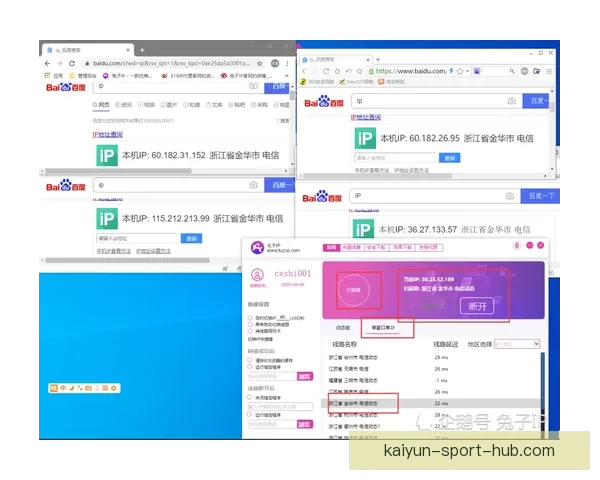This screenshot has height=480, width=600.
Task: Switch to the 单窗口单IP tab
Action: (x=383, y=328)
